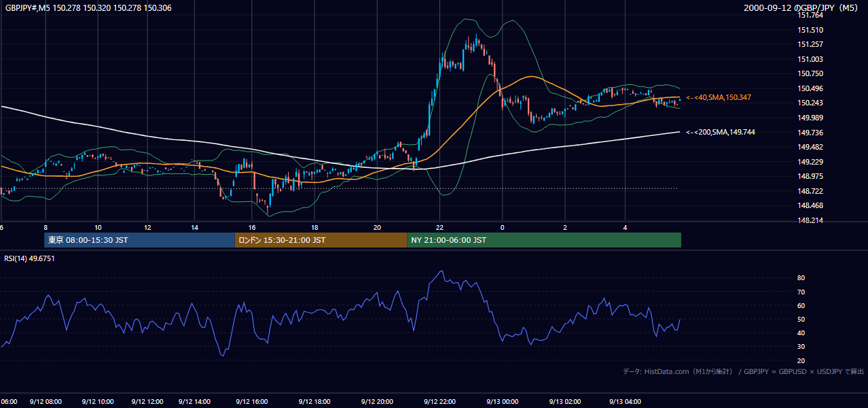
Task: Click bottom time label 9/12 16:00
Action: 251,402
